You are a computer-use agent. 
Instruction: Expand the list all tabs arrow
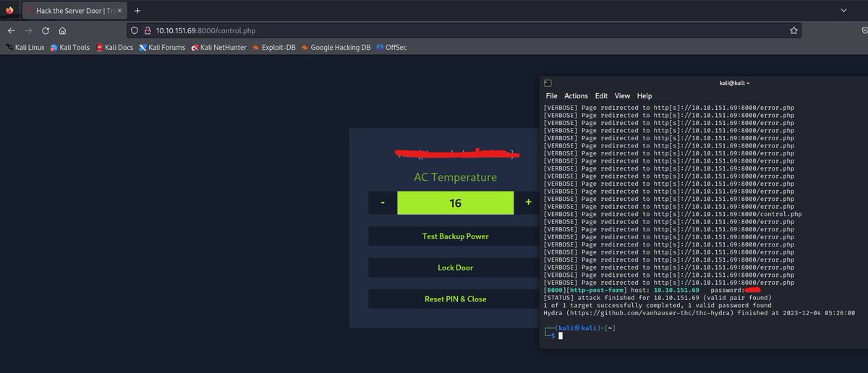(844, 11)
